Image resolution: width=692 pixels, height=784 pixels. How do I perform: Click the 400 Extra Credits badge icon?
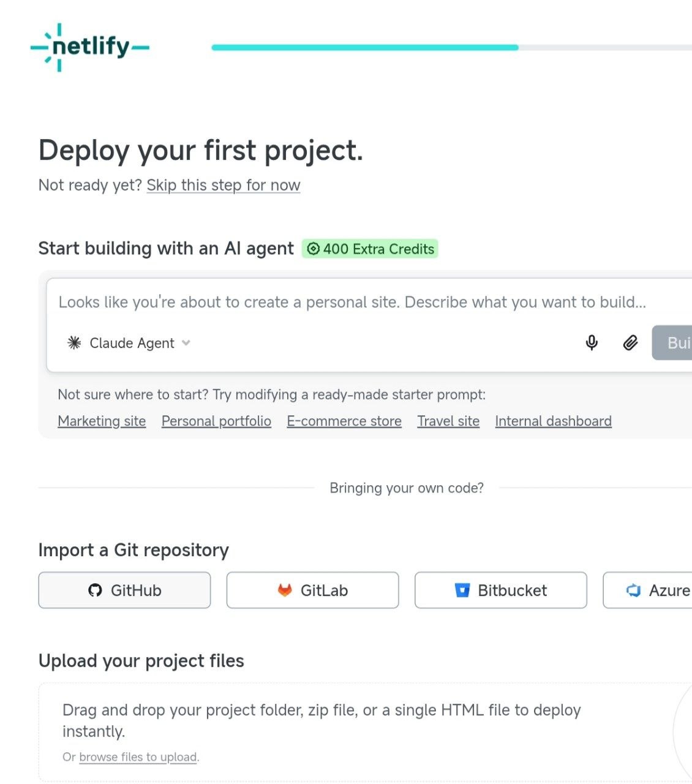pos(314,249)
